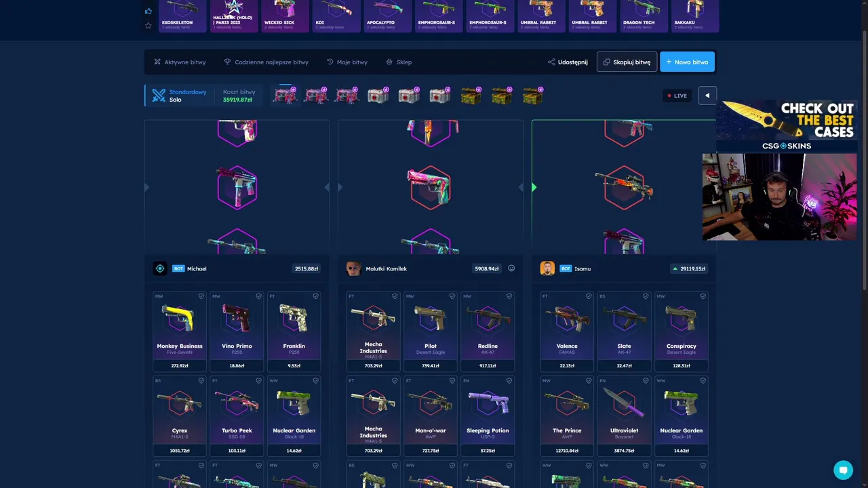Image resolution: width=868 pixels, height=488 pixels.
Task: Click the shield icon on Turbo Peek card
Action: (258, 381)
